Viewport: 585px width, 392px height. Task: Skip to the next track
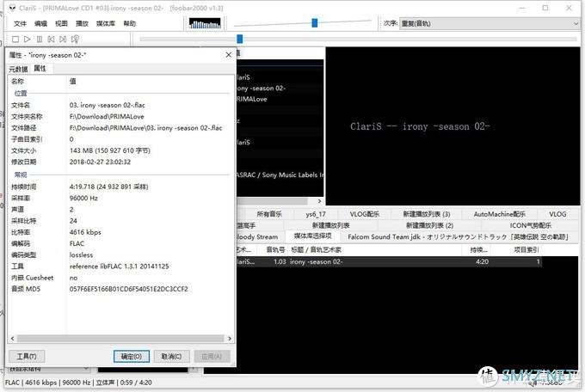(63, 39)
